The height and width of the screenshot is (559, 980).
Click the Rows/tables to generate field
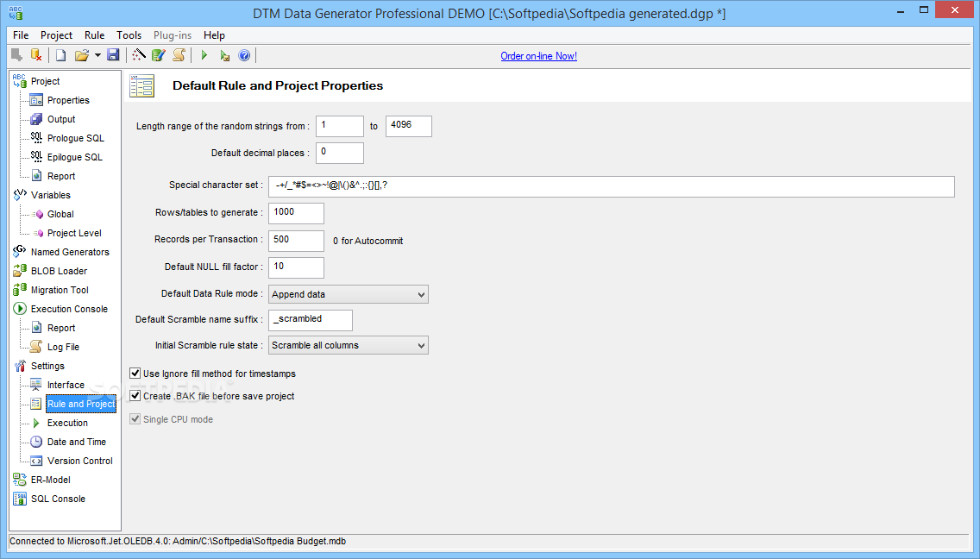[296, 213]
